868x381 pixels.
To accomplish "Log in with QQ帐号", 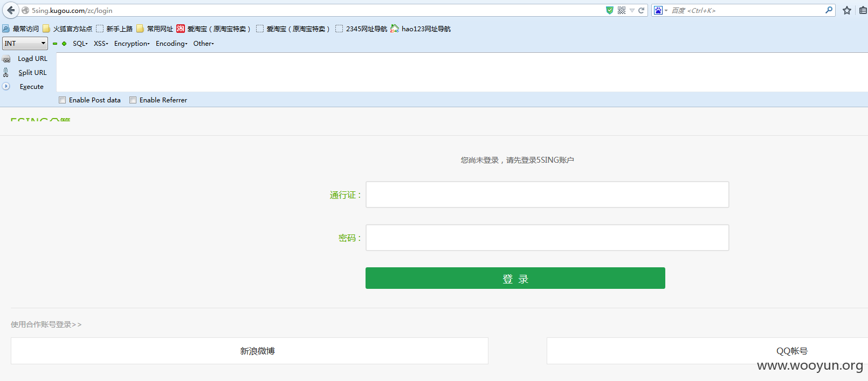I will tap(707, 351).
